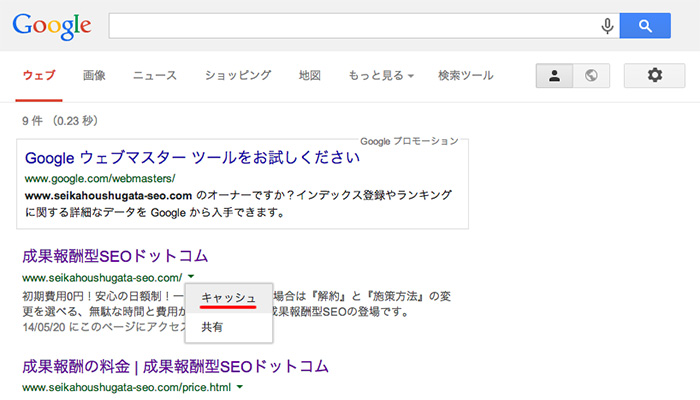Switch to the 画像 tab

pos(94,75)
